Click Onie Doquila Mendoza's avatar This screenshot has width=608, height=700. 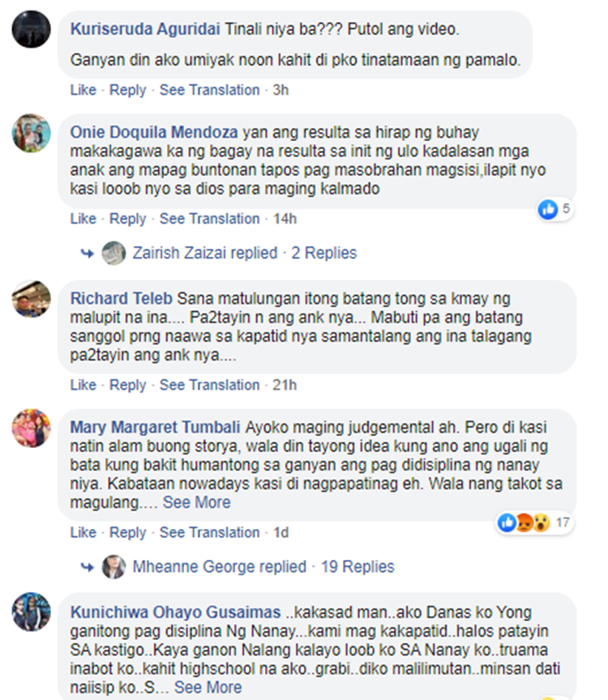coord(32,133)
